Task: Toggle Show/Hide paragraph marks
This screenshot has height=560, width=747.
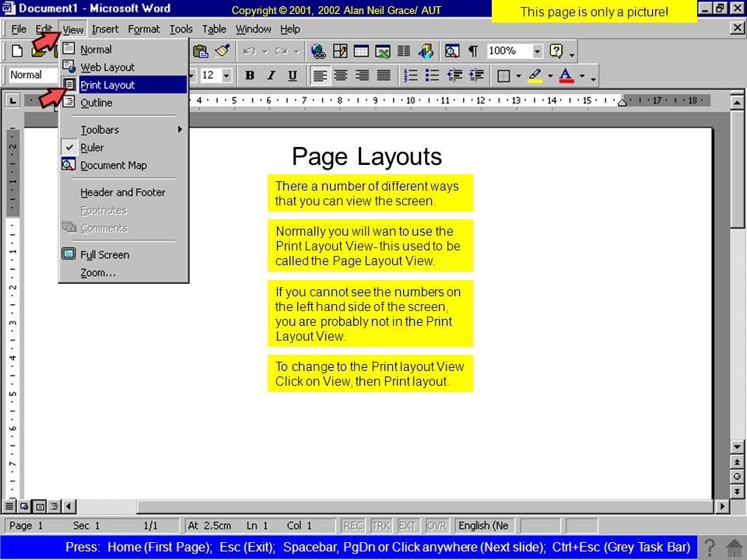Action: pos(473,51)
